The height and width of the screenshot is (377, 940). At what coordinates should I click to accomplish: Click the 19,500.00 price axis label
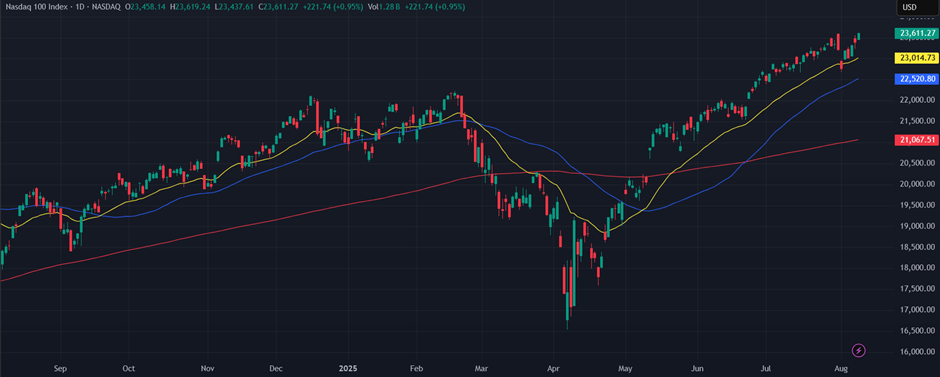pos(917,205)
